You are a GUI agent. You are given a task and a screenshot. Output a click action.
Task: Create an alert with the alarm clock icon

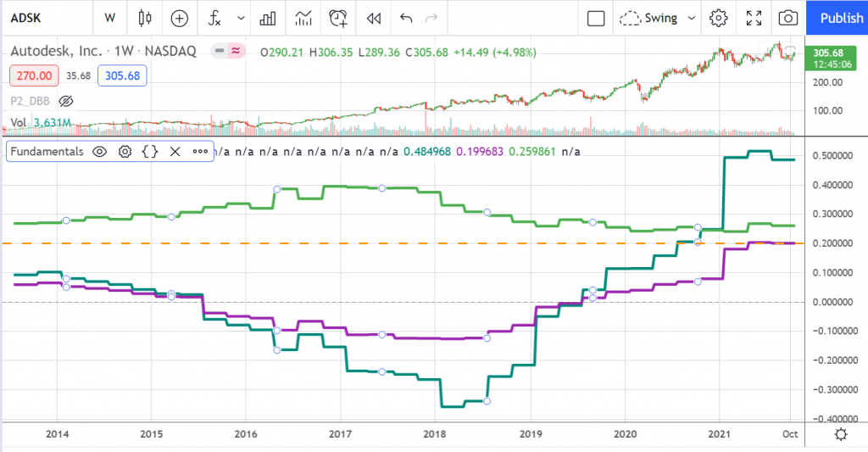[339, 18]
